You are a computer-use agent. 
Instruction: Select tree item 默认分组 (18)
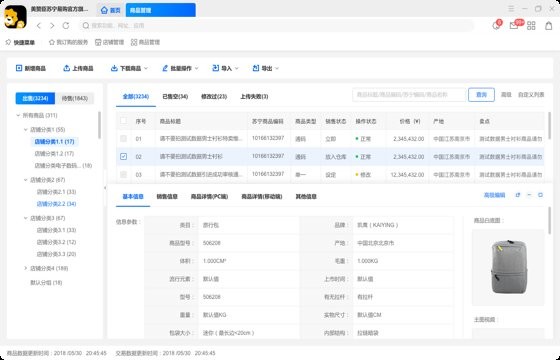coord(46,282)
